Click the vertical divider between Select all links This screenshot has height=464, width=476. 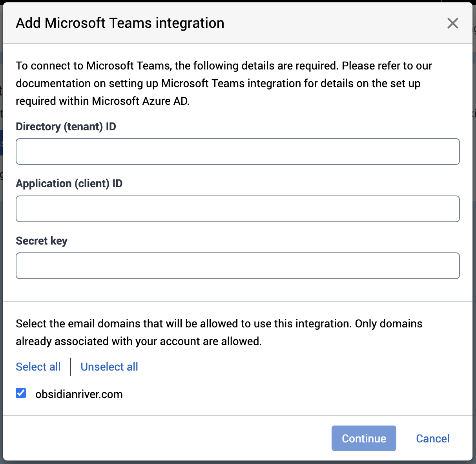tap(71, 367)
